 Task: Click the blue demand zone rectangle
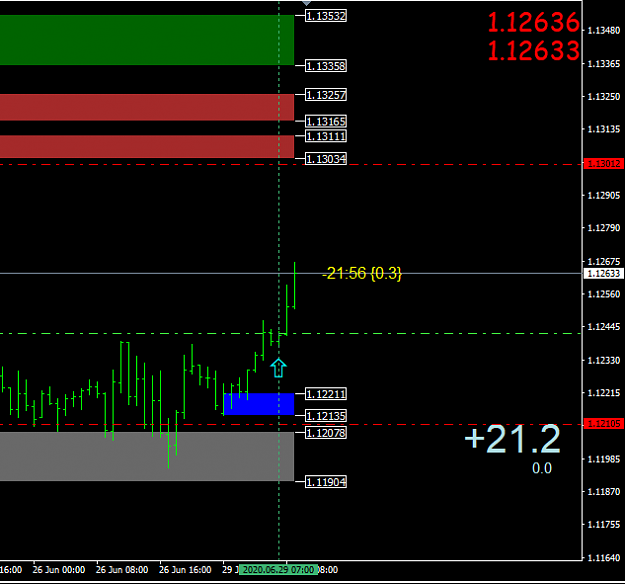[x=259, y=404]
